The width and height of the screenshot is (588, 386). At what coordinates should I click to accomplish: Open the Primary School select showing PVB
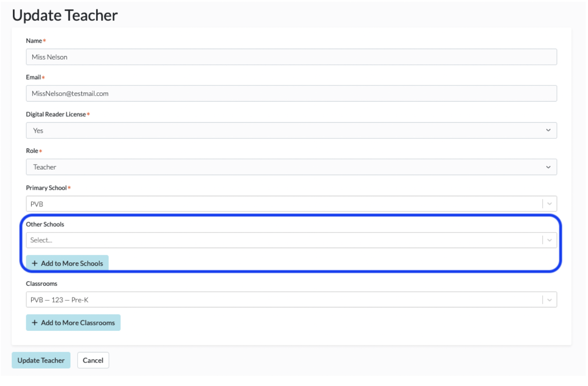291,204
